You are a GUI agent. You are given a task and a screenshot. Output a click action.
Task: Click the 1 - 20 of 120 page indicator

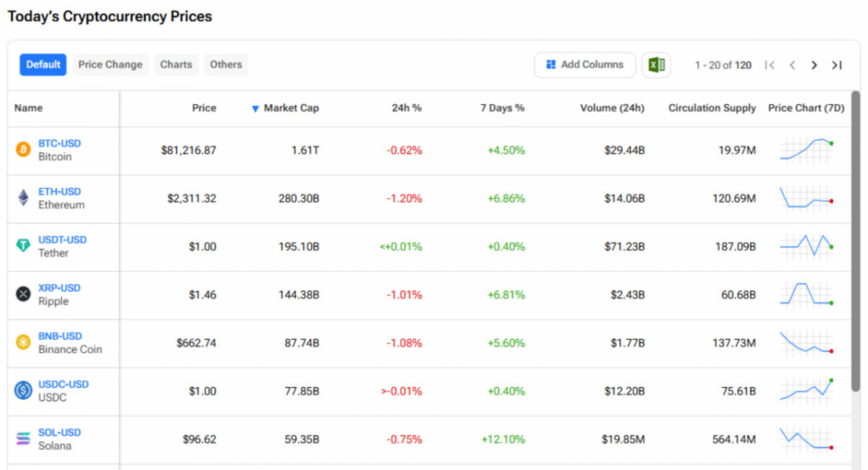[723, 65]
